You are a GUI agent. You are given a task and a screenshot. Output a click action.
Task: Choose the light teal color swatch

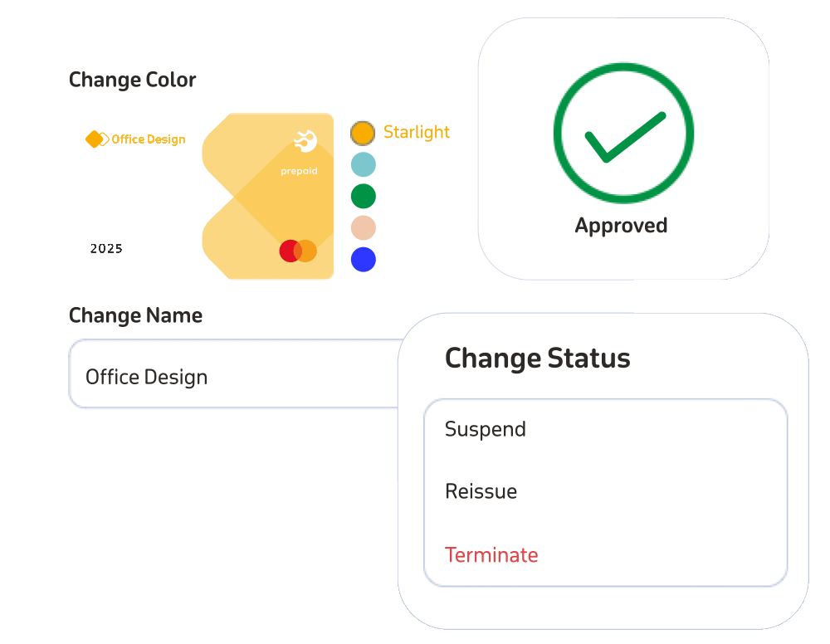[x=364, y=164]
